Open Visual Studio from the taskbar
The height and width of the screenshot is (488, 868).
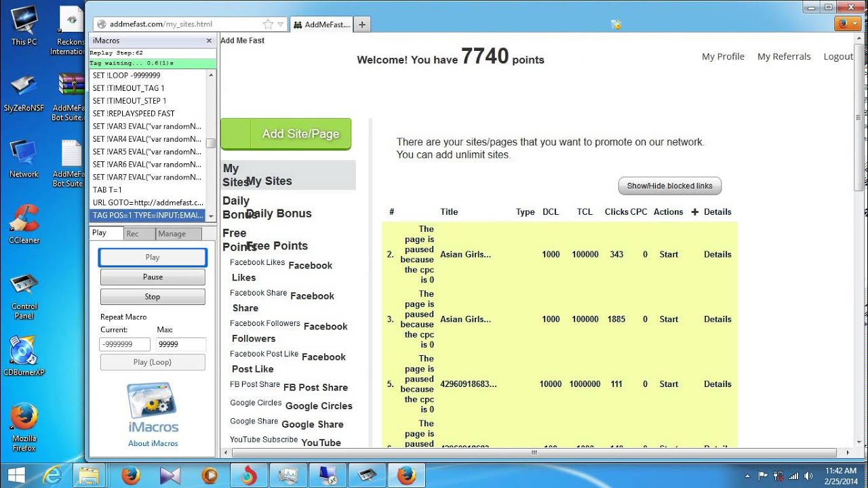point(170,476)
